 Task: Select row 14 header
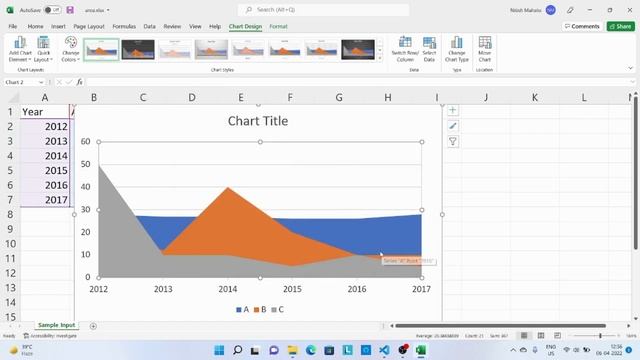tap(11, 302)
